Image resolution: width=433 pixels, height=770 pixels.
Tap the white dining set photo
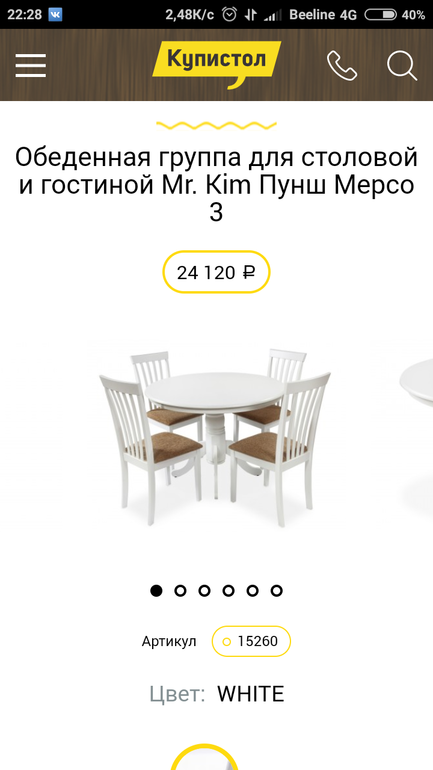[215, 438]
